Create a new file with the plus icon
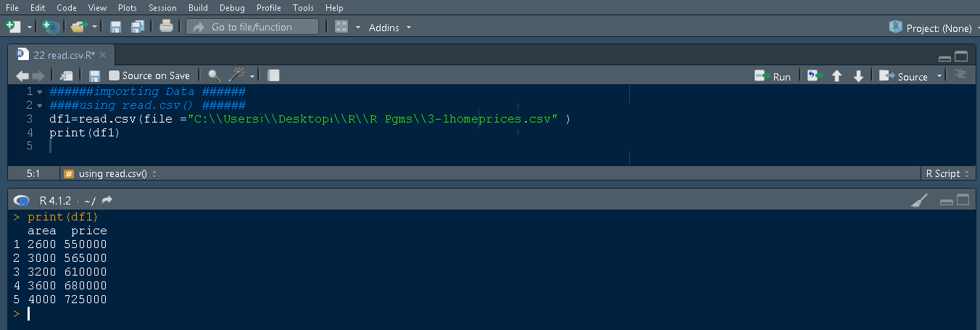 pos(13,27)
